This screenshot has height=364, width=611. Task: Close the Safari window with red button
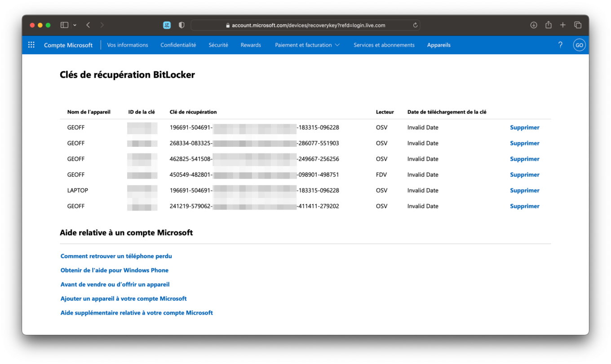pyautogui.click(x=32, y=25)
